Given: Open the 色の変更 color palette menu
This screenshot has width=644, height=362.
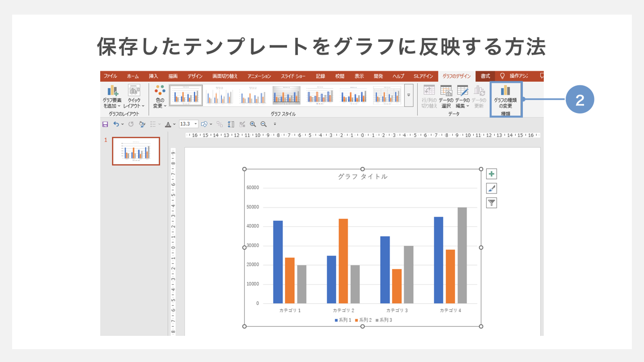Looking at the screenshot, I should point(160,97).
